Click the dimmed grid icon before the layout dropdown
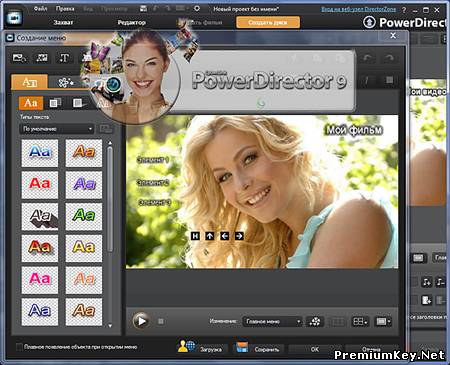The height and width of the screenshot is (365, 450). click(x=338, y=321)
